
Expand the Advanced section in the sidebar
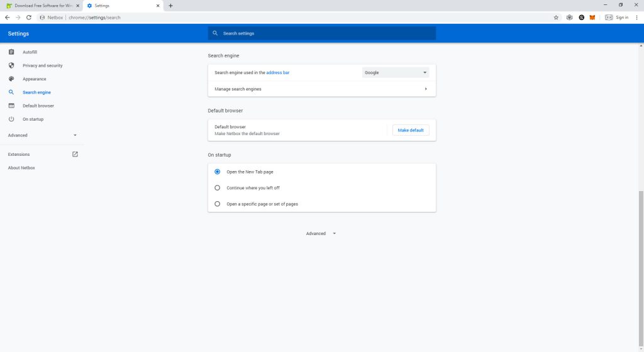click(x=42, y=135)
